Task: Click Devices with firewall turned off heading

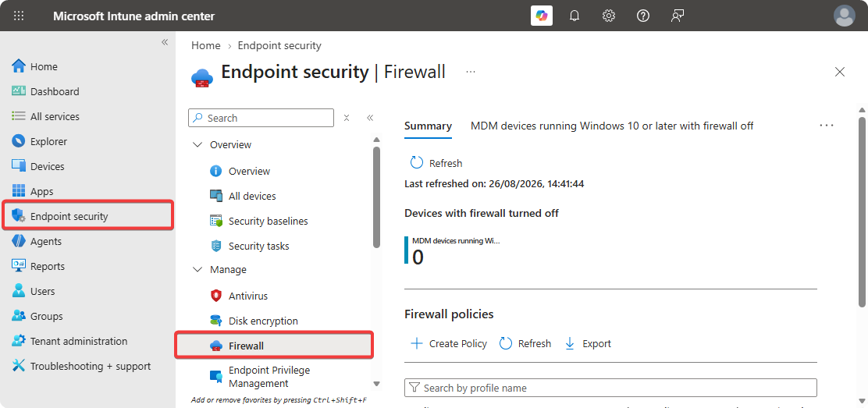Action: 482,213
